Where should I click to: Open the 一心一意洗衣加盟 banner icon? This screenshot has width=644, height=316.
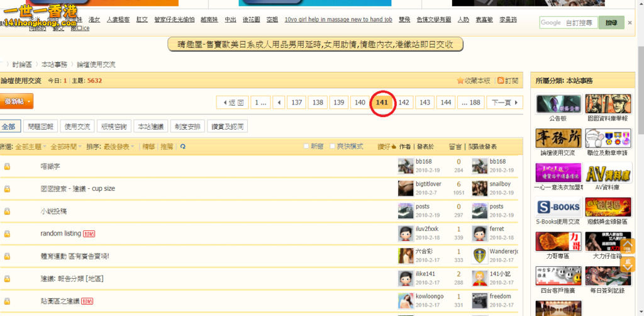tap(558, 173)
